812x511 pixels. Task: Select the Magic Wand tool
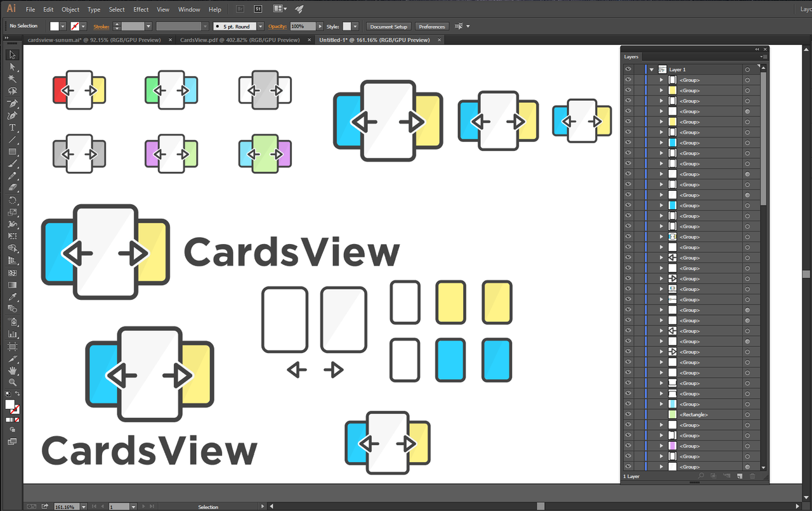12,79
